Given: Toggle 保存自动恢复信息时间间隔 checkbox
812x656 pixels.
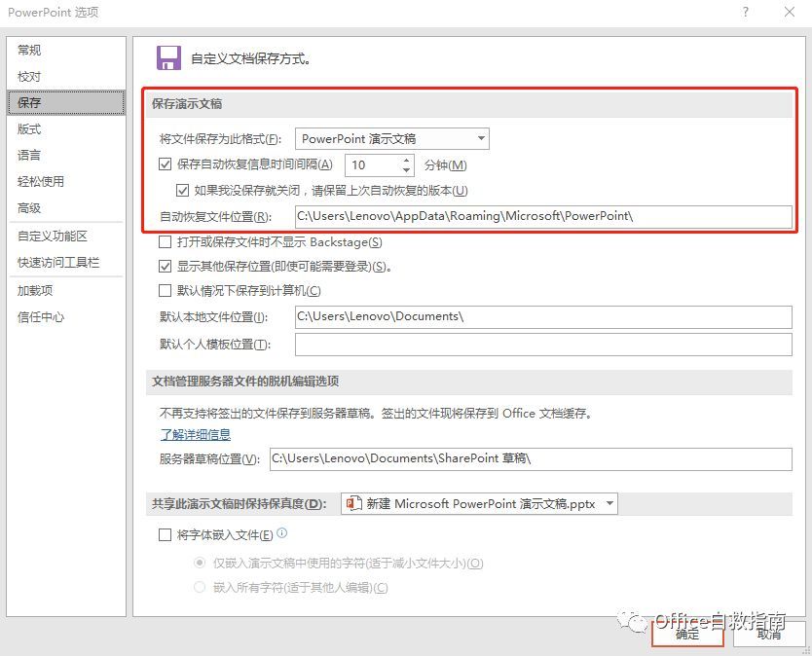Looking at the screenshot, I should [x=165, y=164].
